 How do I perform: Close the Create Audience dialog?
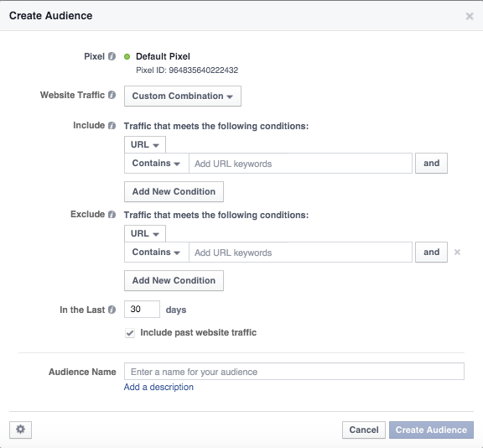click(470, 16)
